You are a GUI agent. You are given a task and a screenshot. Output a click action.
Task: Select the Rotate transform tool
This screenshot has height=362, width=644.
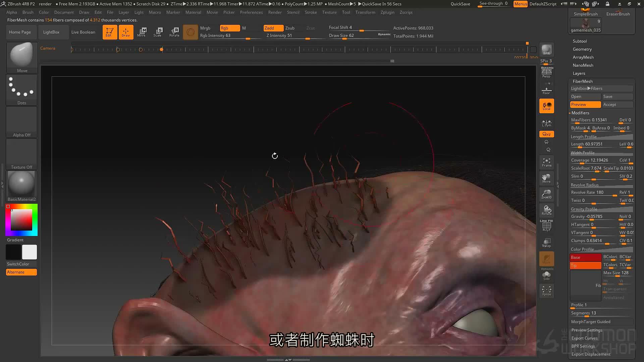[174, 32]
